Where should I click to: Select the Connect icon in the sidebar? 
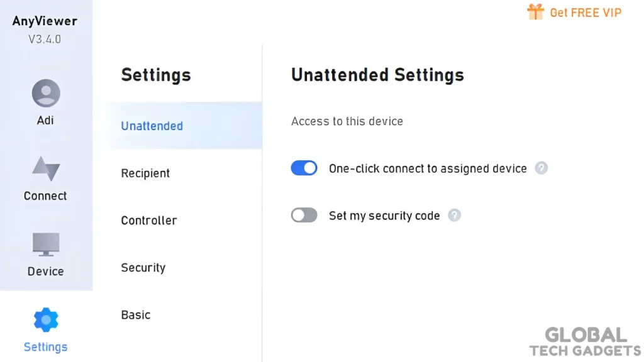(x=45, y=168)
